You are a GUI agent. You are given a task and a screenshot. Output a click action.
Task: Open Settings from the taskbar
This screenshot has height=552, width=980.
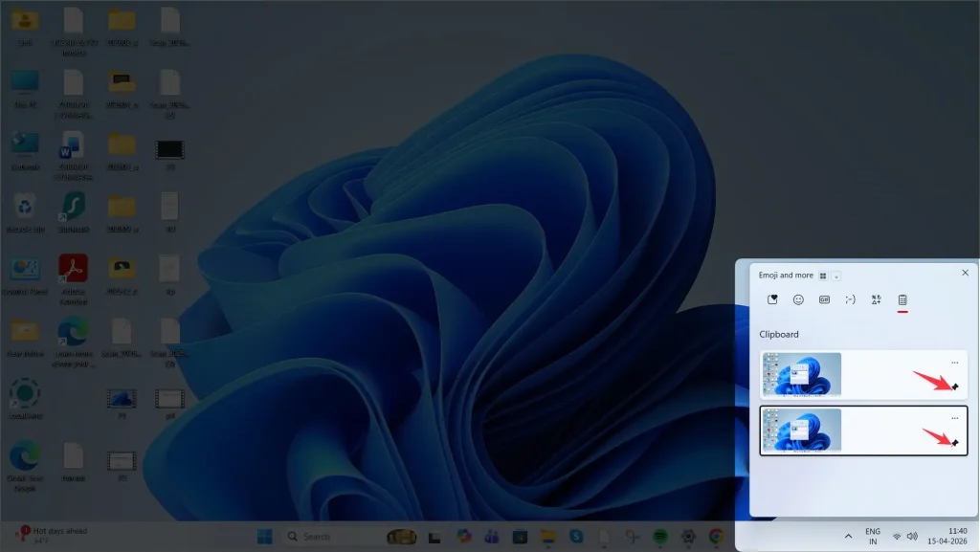(687, 537)
